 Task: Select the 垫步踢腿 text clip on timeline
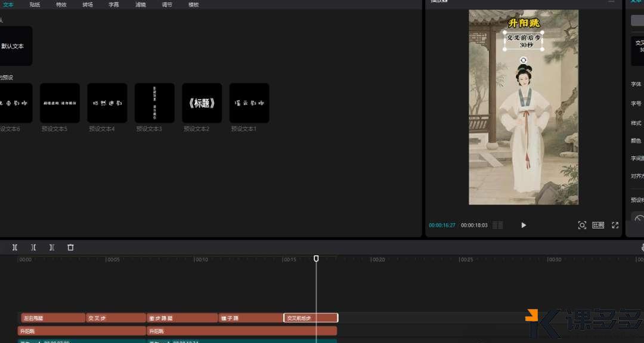coord(182,318)
